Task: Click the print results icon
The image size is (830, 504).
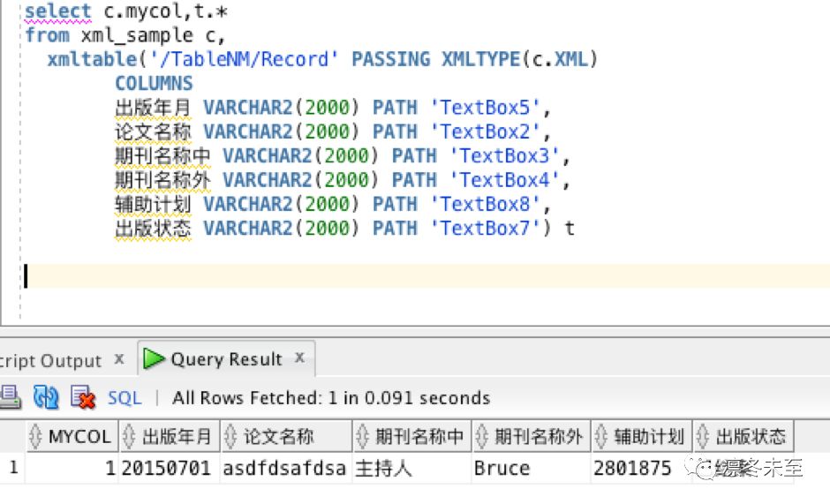Action: (x=10, y=397)
